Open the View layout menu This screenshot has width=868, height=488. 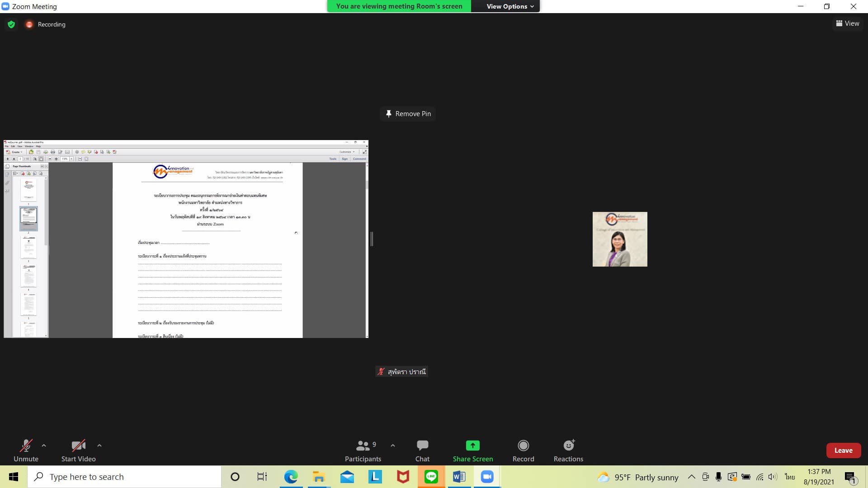pos(848,23)
